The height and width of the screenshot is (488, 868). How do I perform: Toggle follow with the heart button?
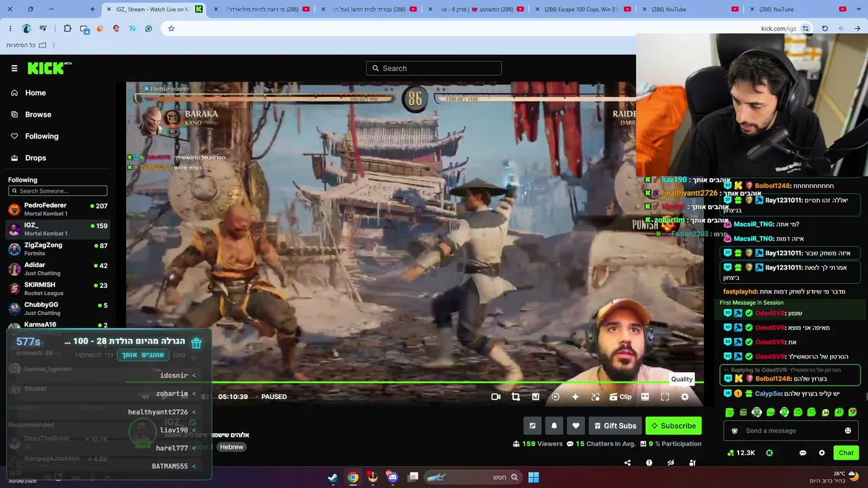click(x=576, y=426)
